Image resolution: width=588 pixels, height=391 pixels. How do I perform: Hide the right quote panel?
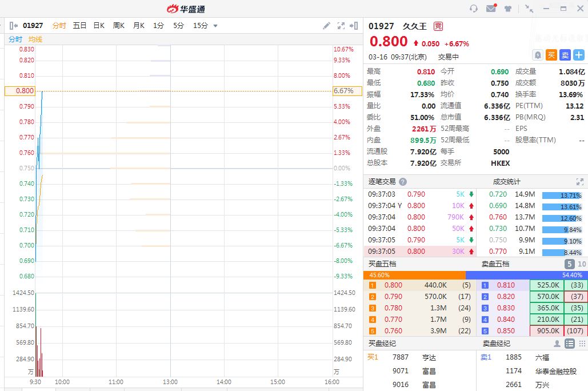click(x=355, y=26)
